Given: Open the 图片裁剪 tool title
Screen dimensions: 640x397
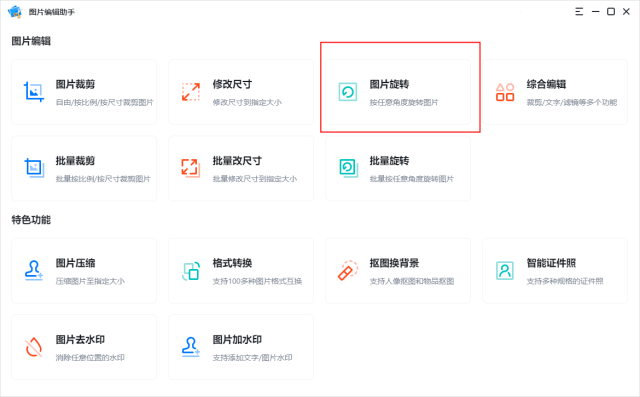Looking at the screenshot, I should (x=76, y=84).
